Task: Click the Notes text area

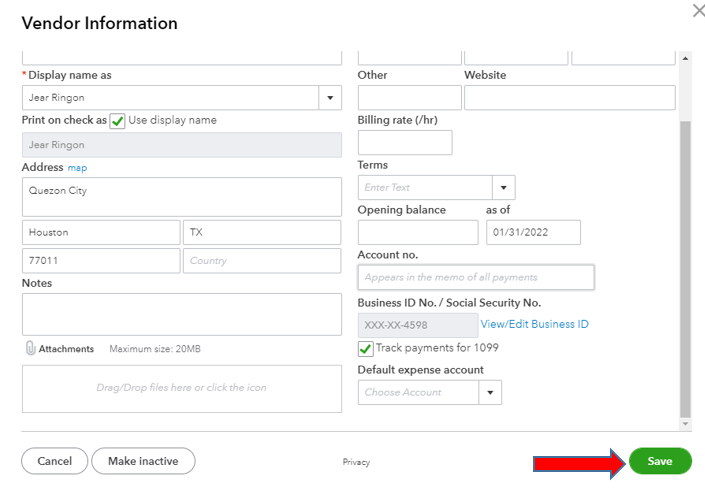Action: [x=181, y=314]
